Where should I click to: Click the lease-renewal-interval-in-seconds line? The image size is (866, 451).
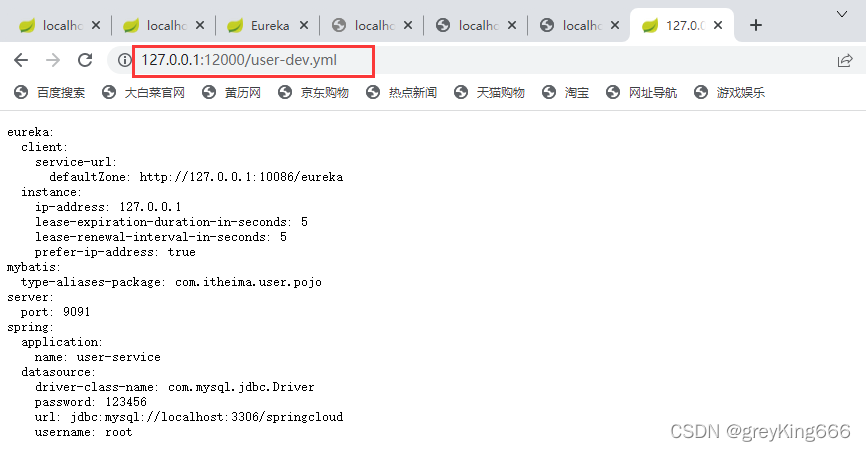pos(161,237)
